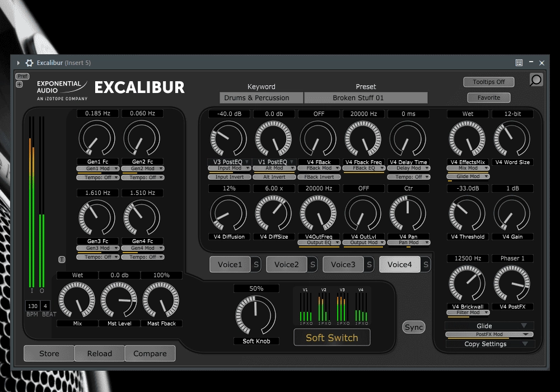This screenshot has height=392, width=560.
Task: Select the Voice4 tab
Action: 400,264
